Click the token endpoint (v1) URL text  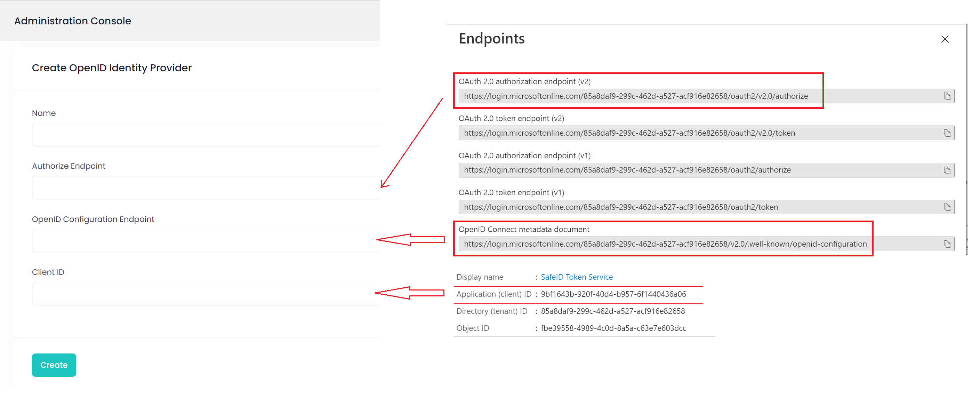tap(620, 207)
